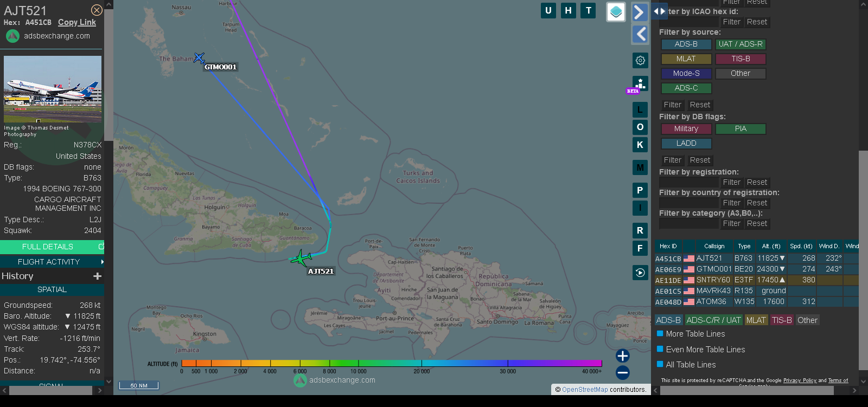
Task: Click Reset for category filter
Action: pyautogui.click(x=757, y=224)
